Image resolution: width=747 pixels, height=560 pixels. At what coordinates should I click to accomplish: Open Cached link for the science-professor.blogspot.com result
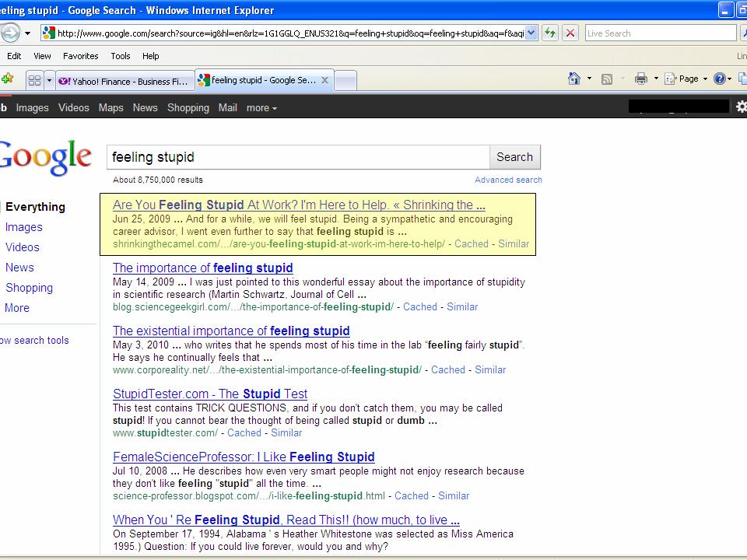click(412, 495)
